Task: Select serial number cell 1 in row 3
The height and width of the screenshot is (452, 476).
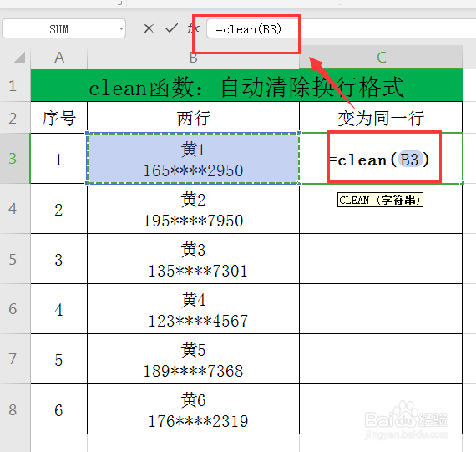Action: [59, 158]
